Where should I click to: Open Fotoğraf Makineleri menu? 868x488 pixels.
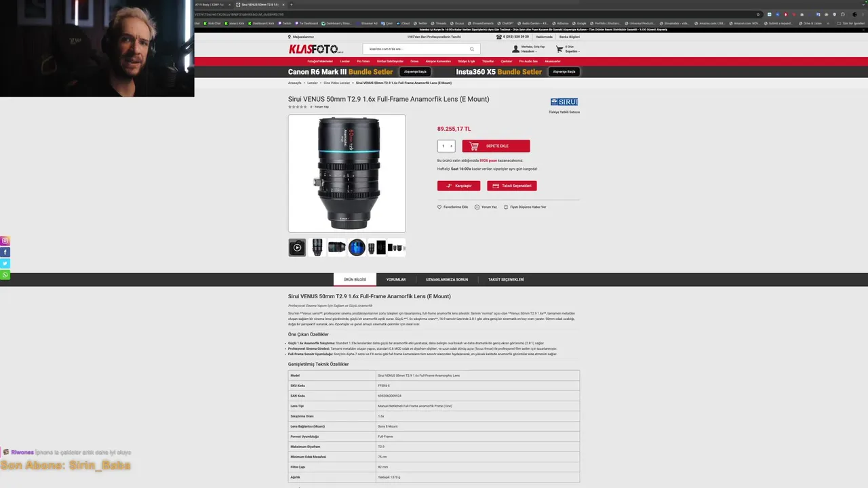click(x=320, y=62)
